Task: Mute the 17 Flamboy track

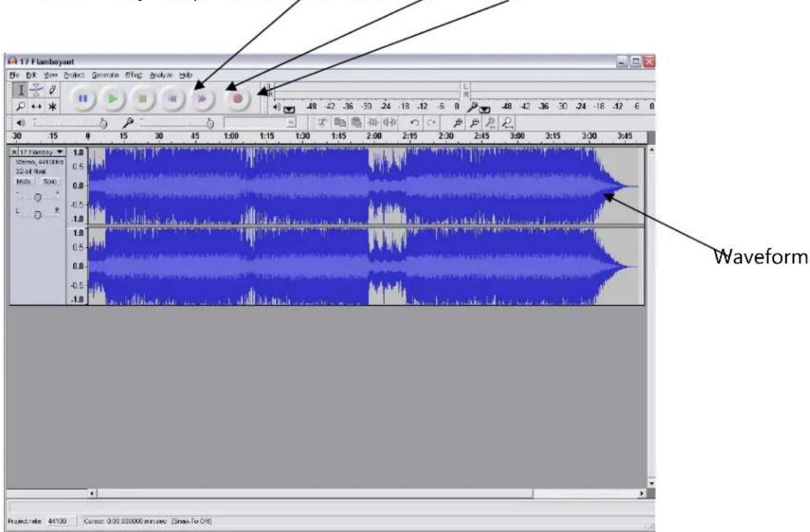Action: [24, 182]
